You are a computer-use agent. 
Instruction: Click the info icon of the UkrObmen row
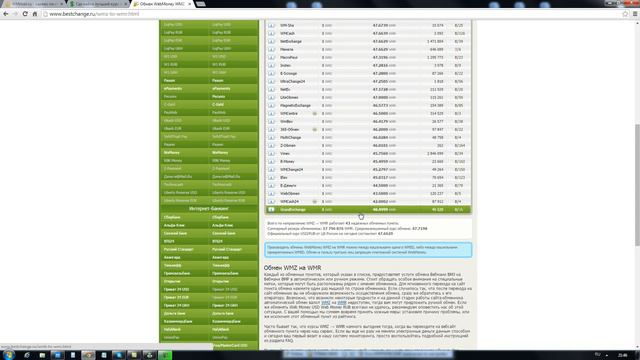tap(271, 98)
